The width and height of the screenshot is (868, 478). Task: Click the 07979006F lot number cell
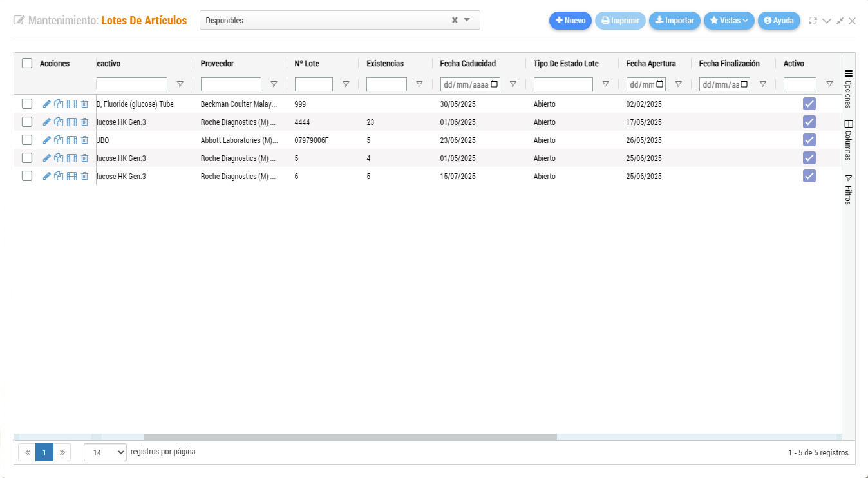click(x=312, y=140)
